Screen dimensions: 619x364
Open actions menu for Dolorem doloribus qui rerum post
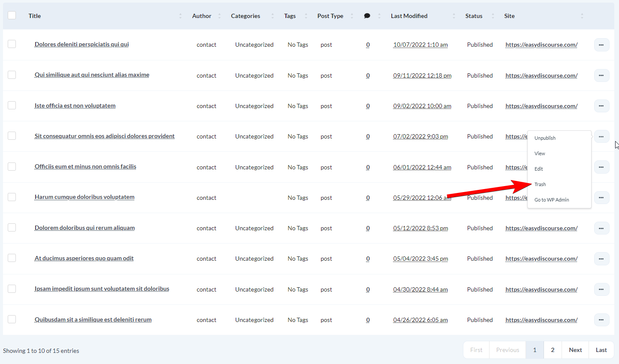point(601,229)
